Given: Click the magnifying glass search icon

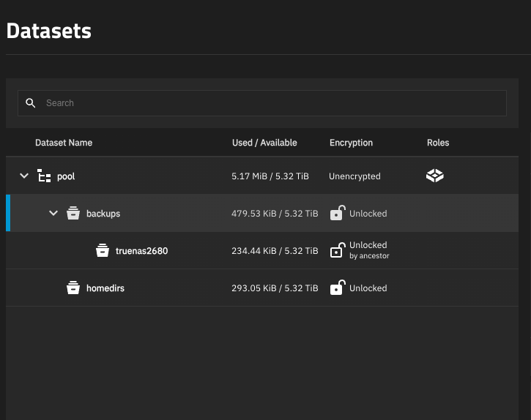Looking at the screenshot, I should pyautogui.click(x=31, y=103).
